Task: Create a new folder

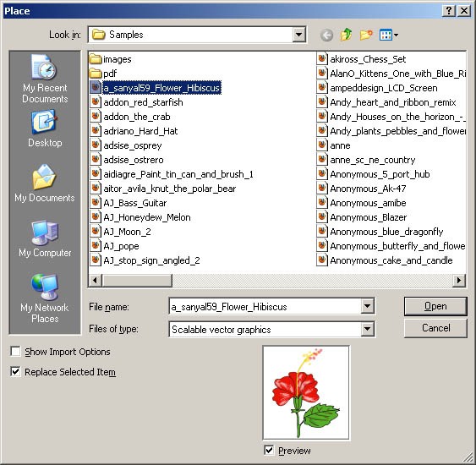Action: tap(366, 35)
